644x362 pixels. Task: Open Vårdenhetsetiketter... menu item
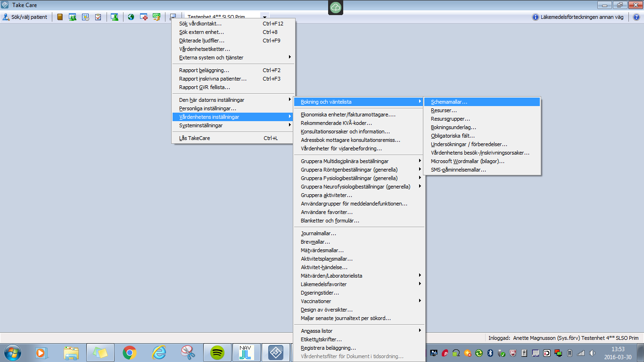(x=233, y=49)
